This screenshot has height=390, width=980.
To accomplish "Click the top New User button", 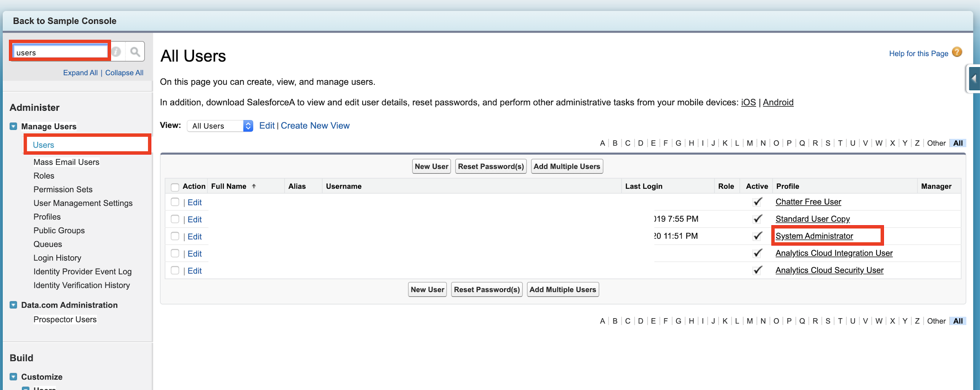I will click(x=431, y=166).
